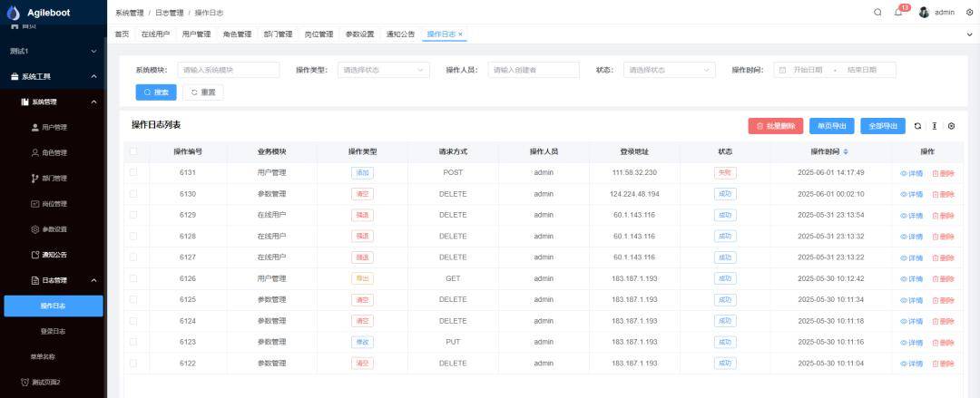Switch to the 通知公告 tab in tab bar
Screen dimensions: 980x398
(401, 34)
